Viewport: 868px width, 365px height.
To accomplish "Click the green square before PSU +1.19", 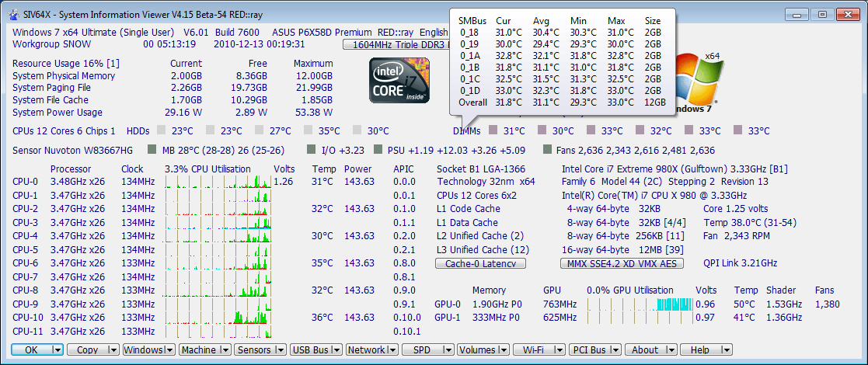I will (x=378, y=149).
